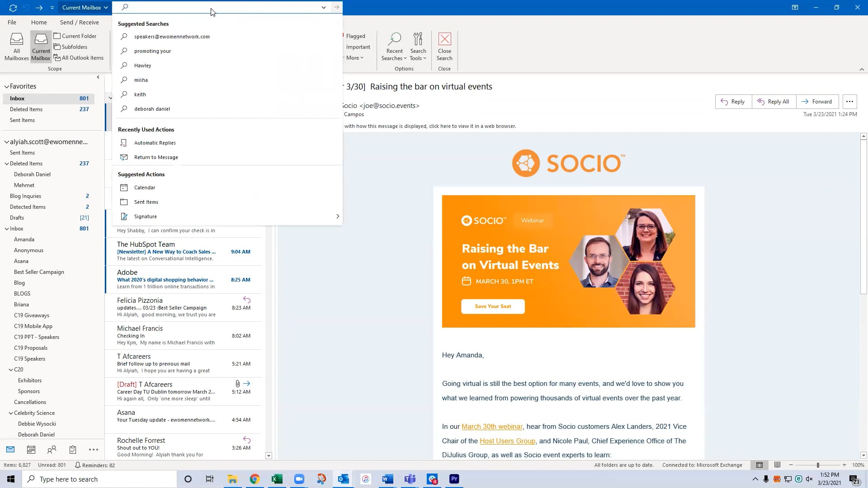This screenshot has width=868, height=488.
Task: Open the Calendar view from the navigation bar
Action: click(x=31, y=449)
